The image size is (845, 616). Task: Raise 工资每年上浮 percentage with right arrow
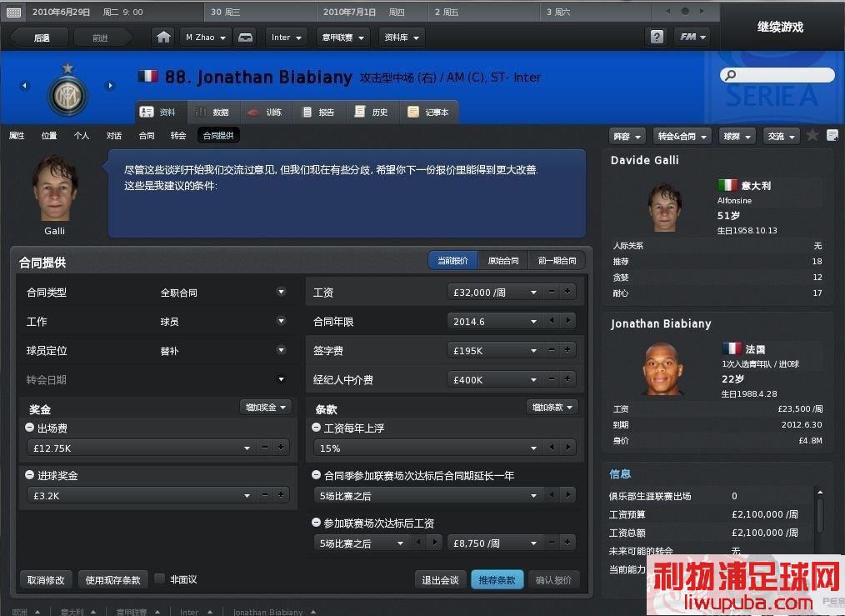click(x=567, y=448)
